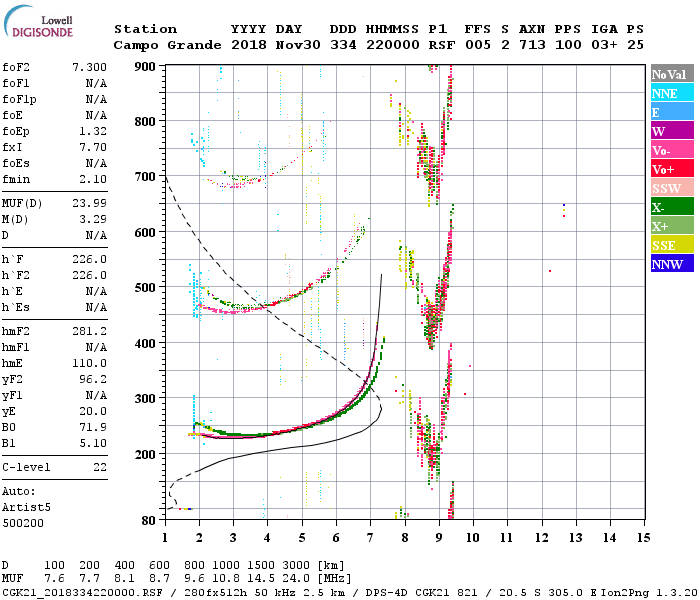Select the SSW legend swatch
Screen dimensions: 700x600
(x=672, y=188)
